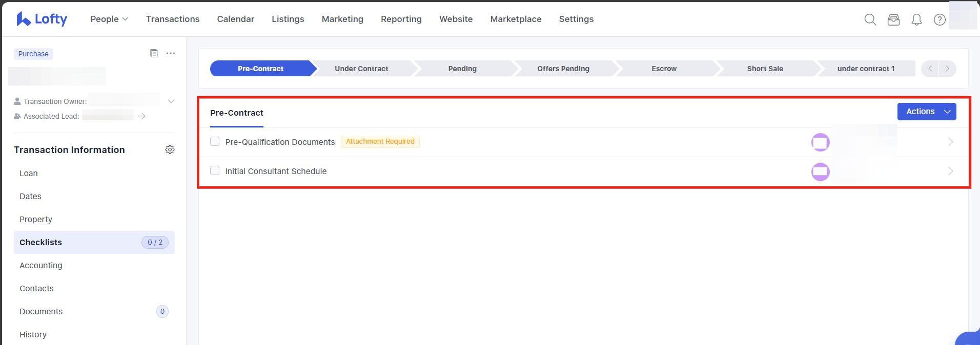The height and width of the screenshot is (345, 980).
Task: Click the Associated Lead arrow icon
Action: 142,116
